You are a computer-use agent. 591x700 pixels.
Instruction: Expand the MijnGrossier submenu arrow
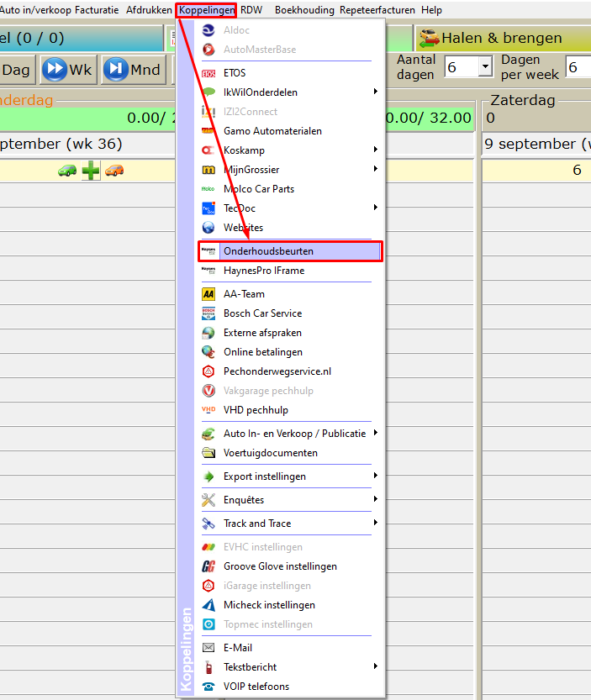375,169
